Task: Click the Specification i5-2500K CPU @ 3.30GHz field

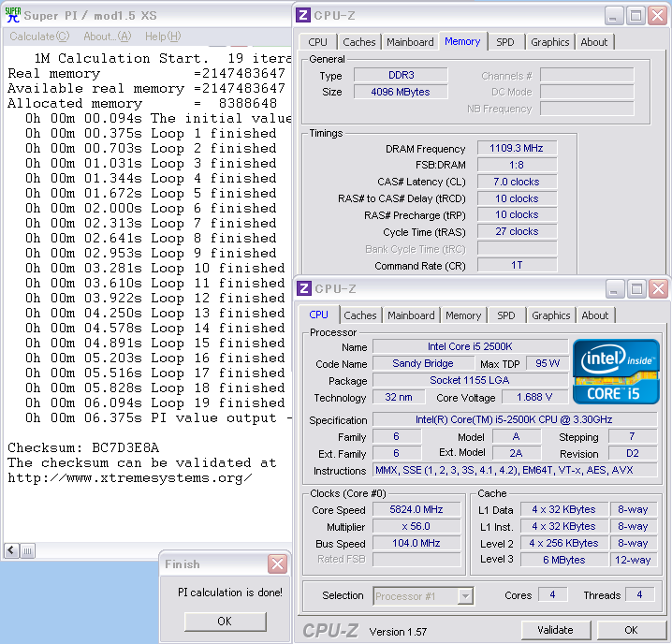Action: 514,419
